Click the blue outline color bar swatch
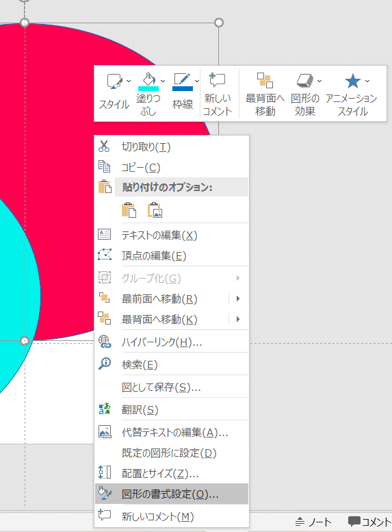This screenshot has height=532, width=392. pos(183,88)
